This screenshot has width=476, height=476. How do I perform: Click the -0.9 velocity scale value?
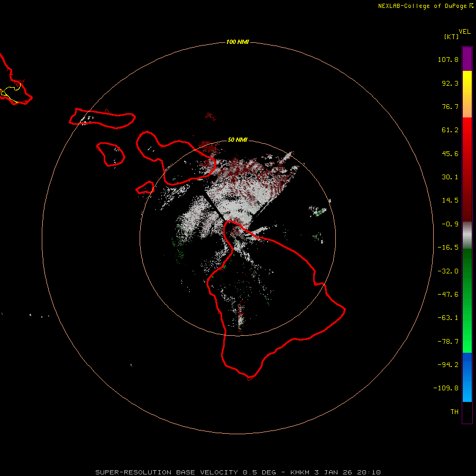click(x=450, y=224)
